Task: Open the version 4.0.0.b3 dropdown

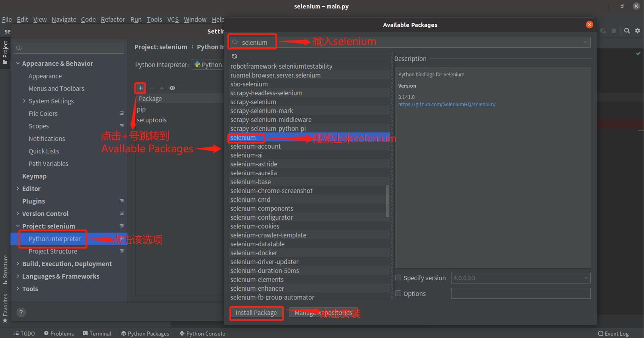Action: point(521,278)
